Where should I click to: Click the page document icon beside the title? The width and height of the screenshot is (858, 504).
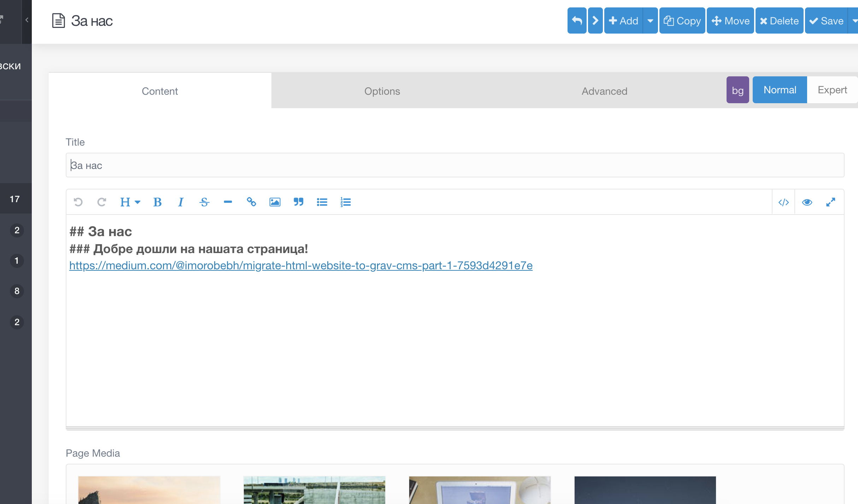58,20
